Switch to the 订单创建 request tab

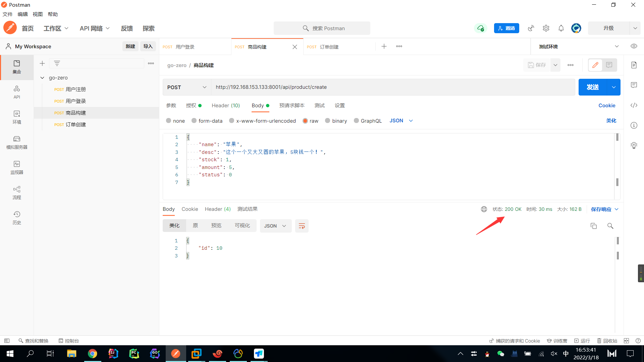pyautogui.click(x=329, y=47)
